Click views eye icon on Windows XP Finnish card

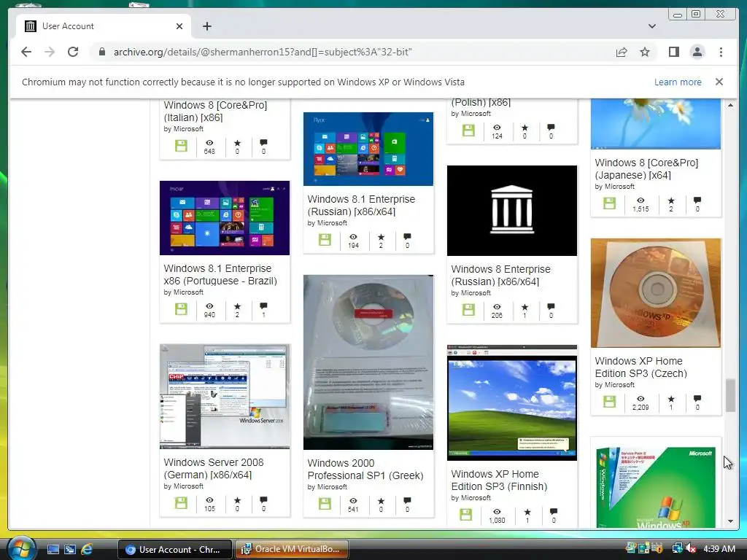[x=496, y=511]
